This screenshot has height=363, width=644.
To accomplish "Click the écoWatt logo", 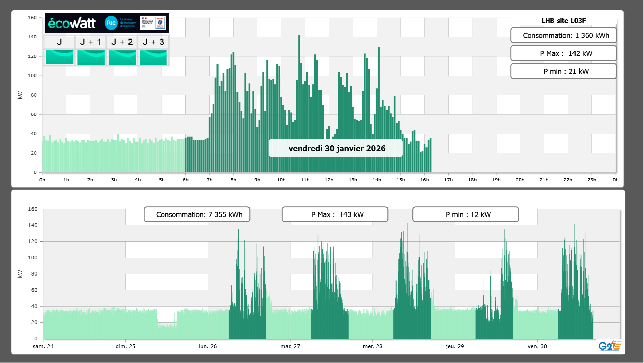I will click(72, 23).
